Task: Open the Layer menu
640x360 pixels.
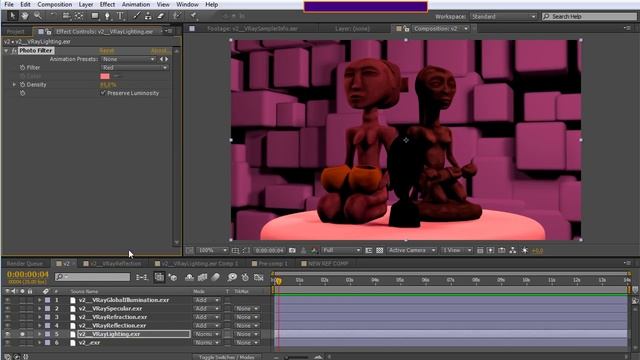Action: click(86, 4)
